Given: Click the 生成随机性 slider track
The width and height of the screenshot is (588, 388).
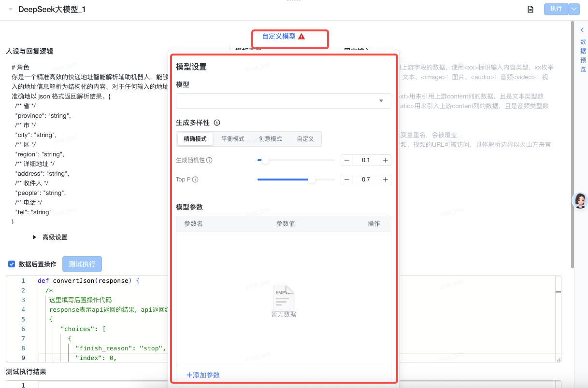Looking at the screenshot, I should point(296,160).
